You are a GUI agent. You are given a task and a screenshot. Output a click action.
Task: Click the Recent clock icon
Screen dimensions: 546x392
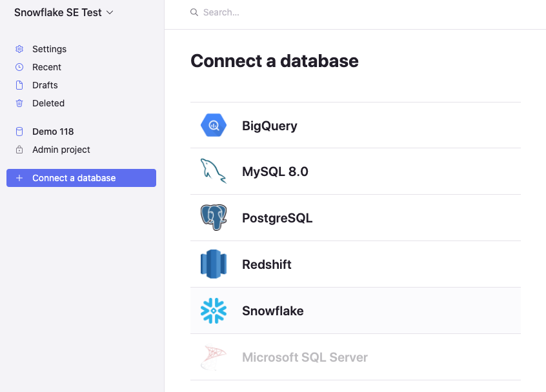tap(19, 67)
